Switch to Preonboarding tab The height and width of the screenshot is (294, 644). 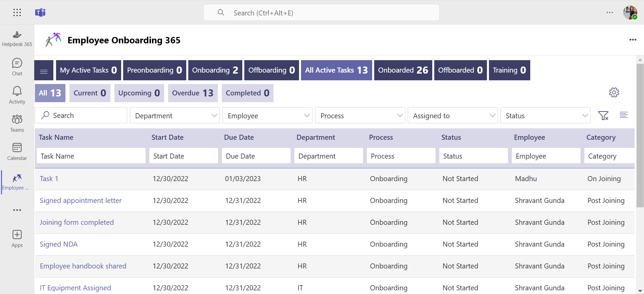(x=155, y=70)
